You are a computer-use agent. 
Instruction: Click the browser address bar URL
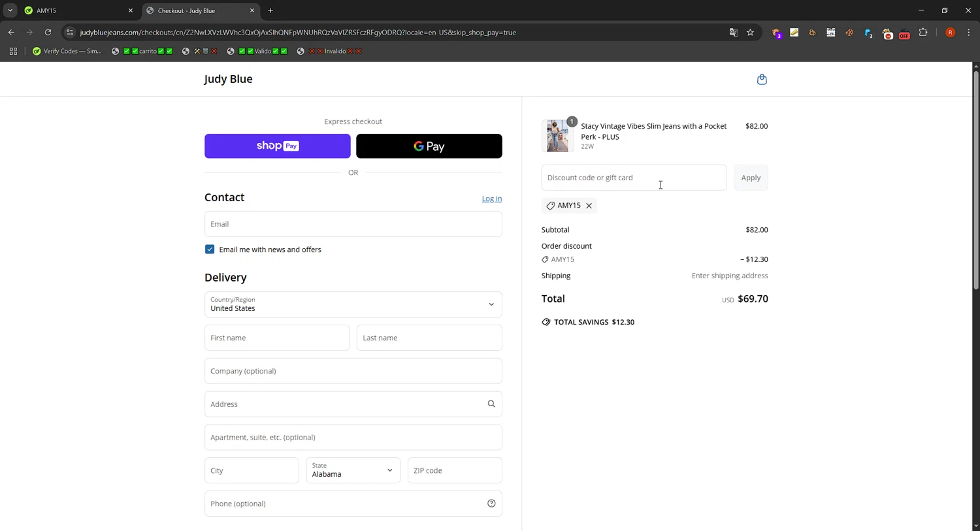[298, 33]
